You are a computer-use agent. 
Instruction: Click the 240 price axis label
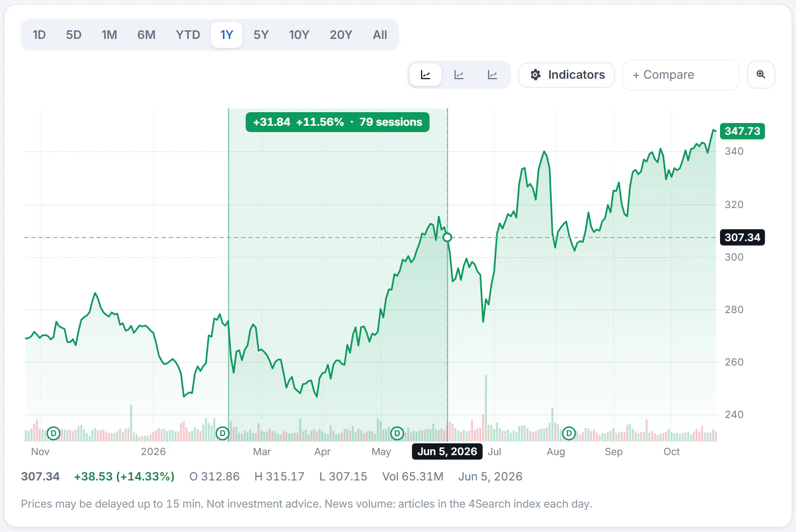[734, 415]
